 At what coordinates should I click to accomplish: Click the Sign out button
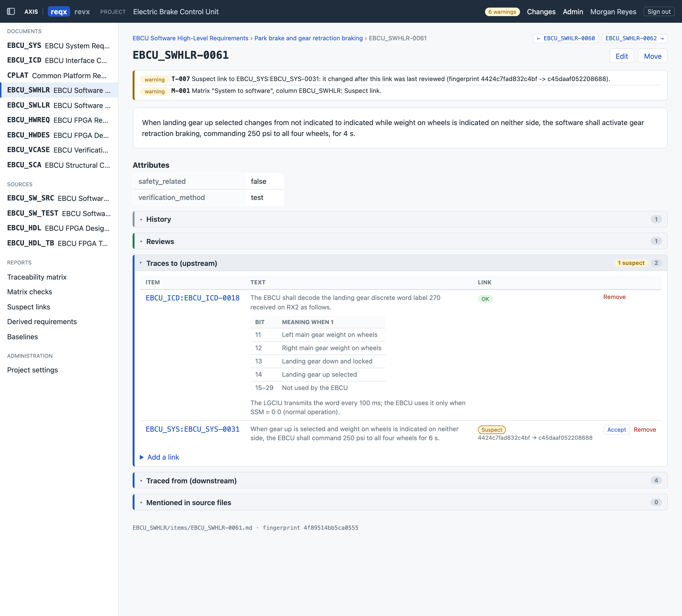pos(659,12)
